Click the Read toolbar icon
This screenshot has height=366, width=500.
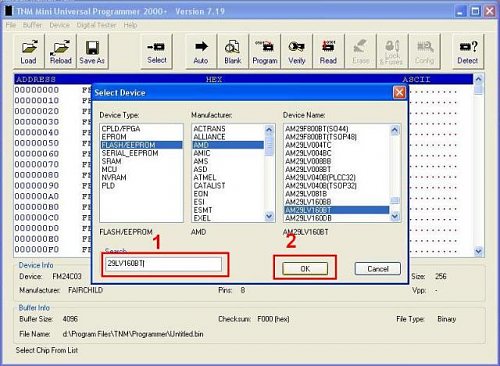(328, 52)
